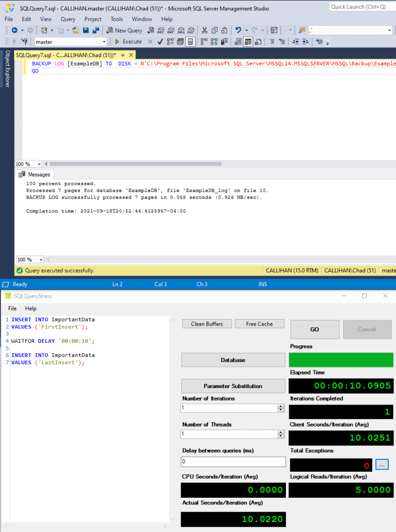Increase the Number of Threads spinner value
The height and width of the screenshot is (532, 396).
(x=281, y=432)
